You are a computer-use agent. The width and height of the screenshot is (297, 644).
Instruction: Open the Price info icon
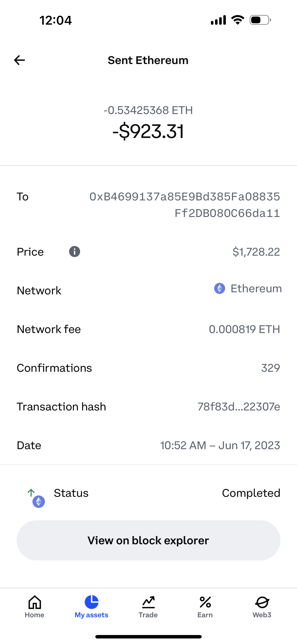pyautogui.click(x=75, y=252)
